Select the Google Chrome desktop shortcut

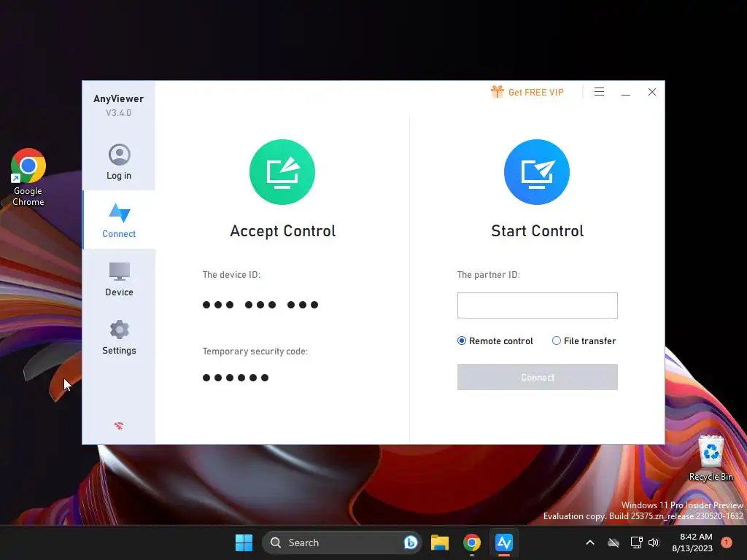[x=28, y=176]
